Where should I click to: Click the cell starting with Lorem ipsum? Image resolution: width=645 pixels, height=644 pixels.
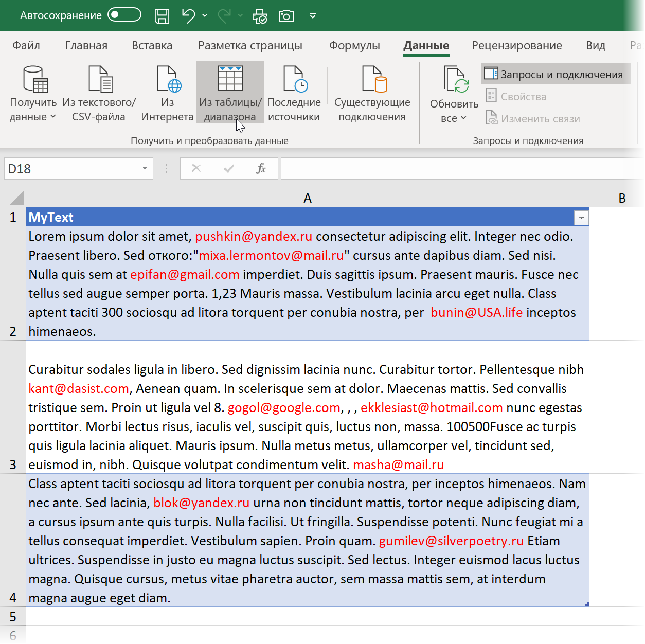tap(308, 283)
